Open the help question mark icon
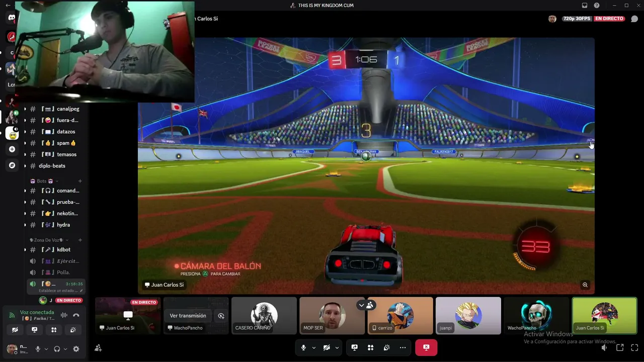The width and height of the screenshot is (644, 362). pos(597,6)
